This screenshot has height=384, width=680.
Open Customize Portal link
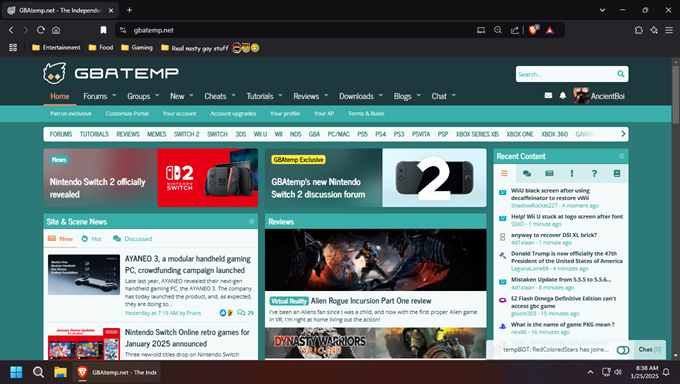click(127, 113)
